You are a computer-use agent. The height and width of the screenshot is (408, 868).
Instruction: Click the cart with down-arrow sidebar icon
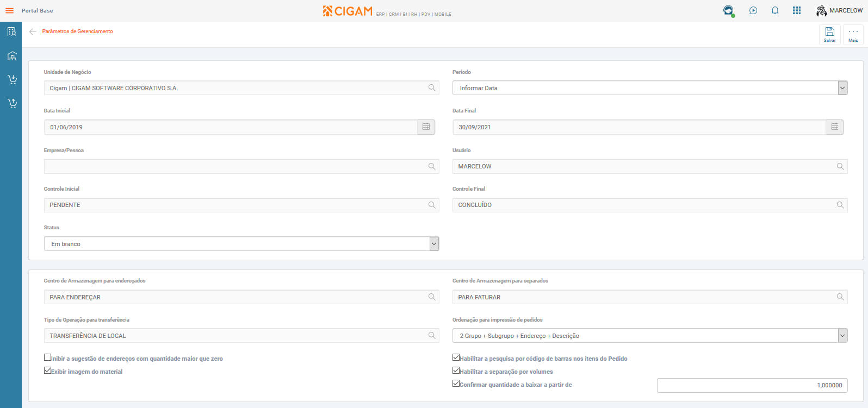point(11,79)
